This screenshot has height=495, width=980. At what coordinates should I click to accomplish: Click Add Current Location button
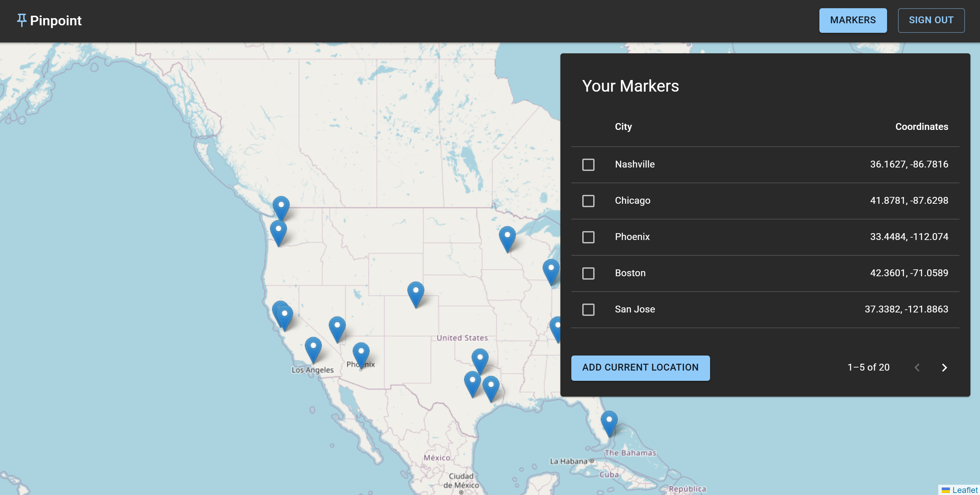pyautogui.click(x=640, y=367)
